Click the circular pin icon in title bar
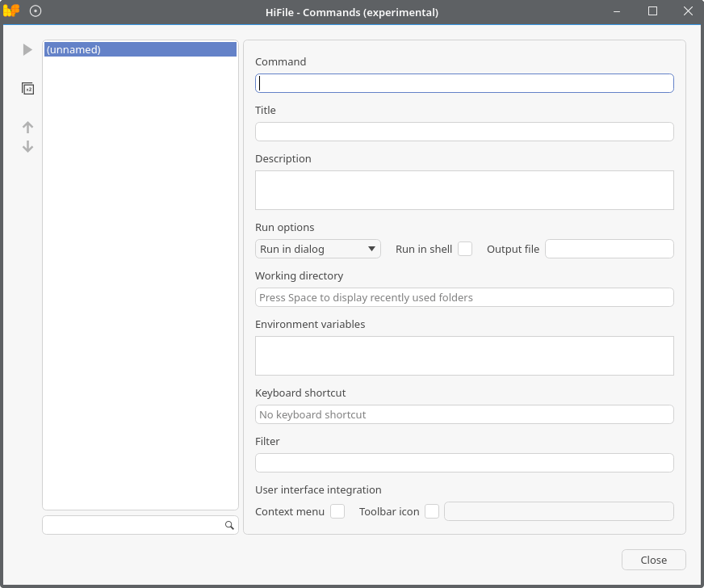 36,11
